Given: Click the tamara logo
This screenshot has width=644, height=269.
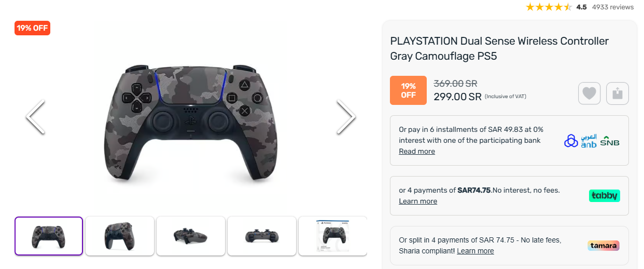Looking at the screenshot, I should [604, 246].
